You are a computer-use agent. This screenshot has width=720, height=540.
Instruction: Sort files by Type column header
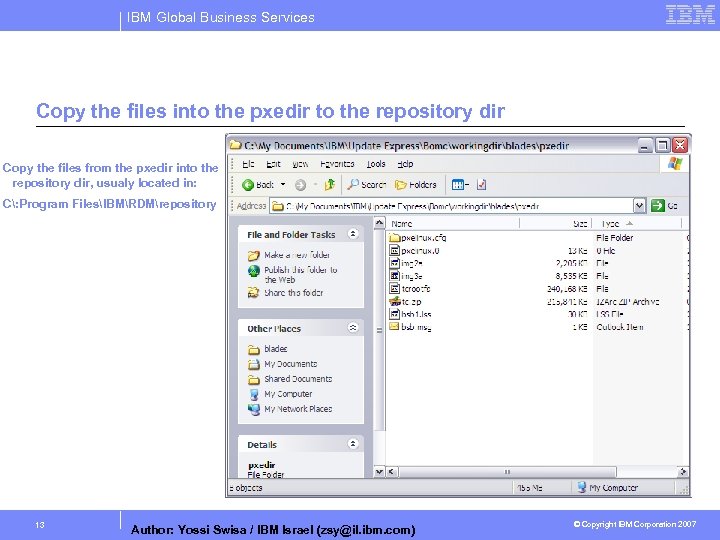[x=637, y=224]
